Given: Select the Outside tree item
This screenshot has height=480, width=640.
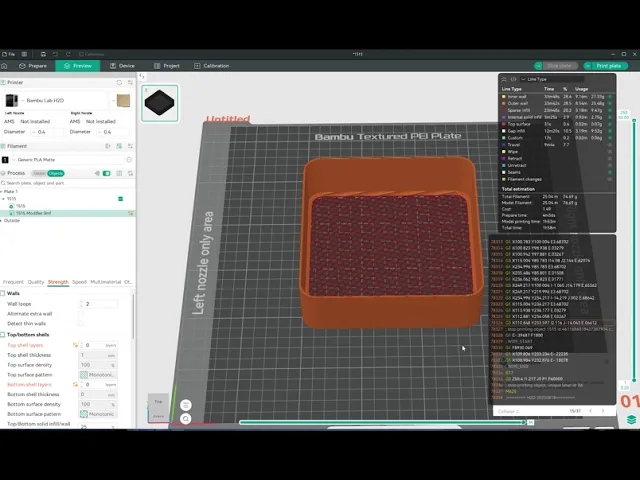Looking at the screenshot, I should point(12,220).
